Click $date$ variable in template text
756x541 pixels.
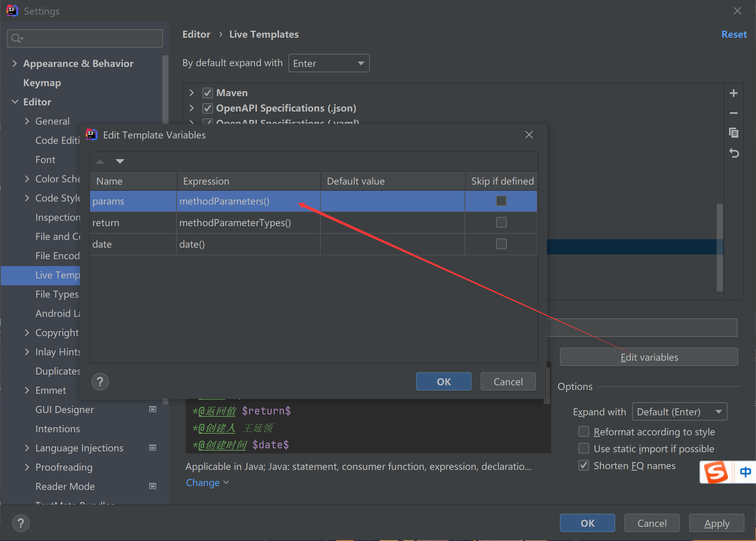(270, 445)
